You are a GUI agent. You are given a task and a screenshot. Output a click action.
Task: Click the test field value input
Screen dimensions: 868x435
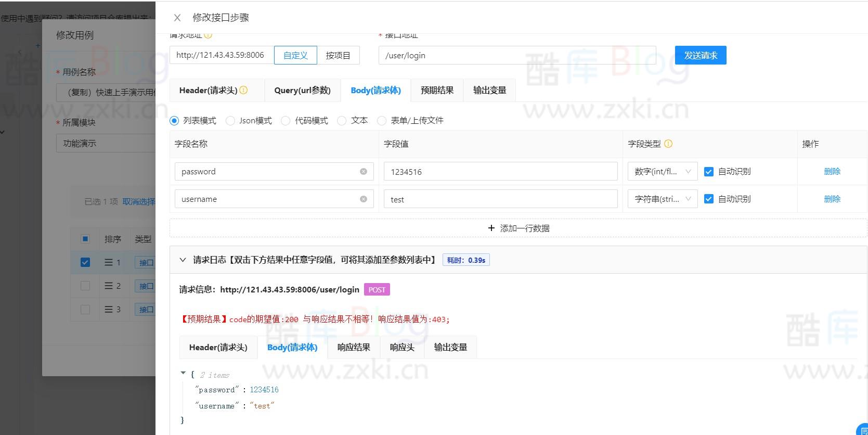500,199
